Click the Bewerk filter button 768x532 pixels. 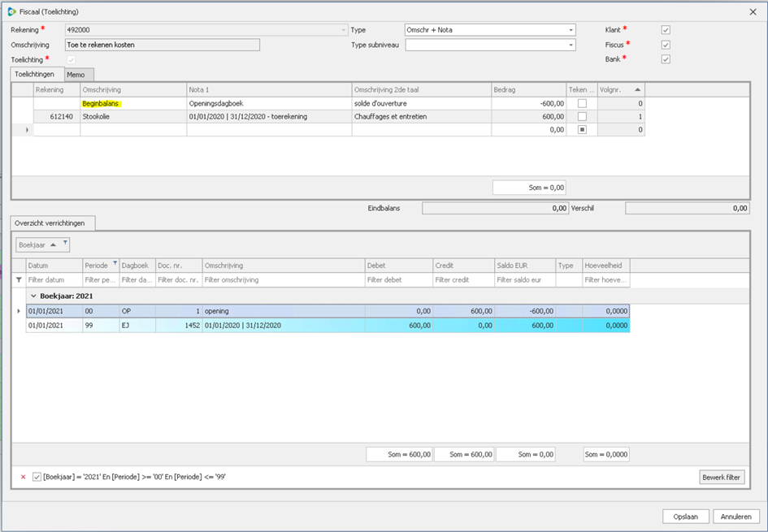coord(722,477)
